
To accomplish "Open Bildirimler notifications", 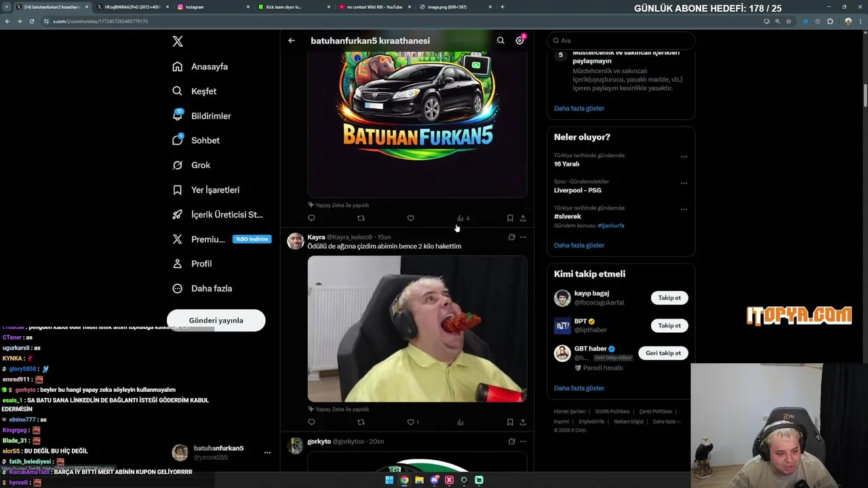I will click(202, 116).
